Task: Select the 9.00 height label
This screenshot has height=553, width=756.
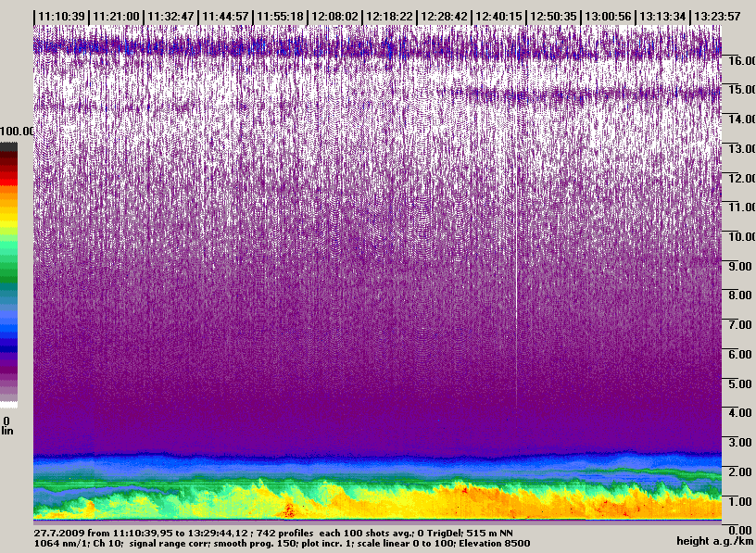Action: pyautogui.click(x=740, y=266)
